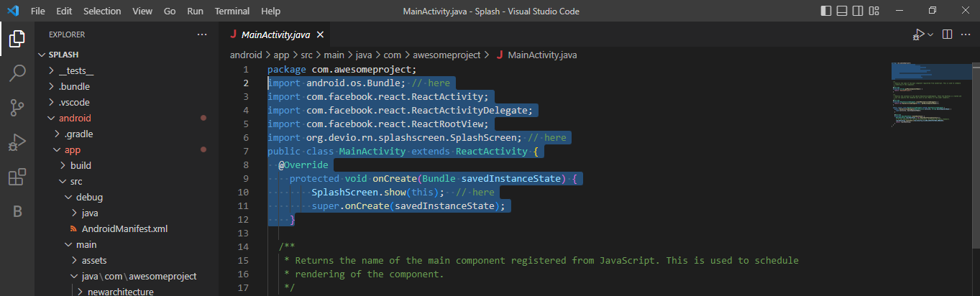Click the com breadcrumb segment

point(392,55)
